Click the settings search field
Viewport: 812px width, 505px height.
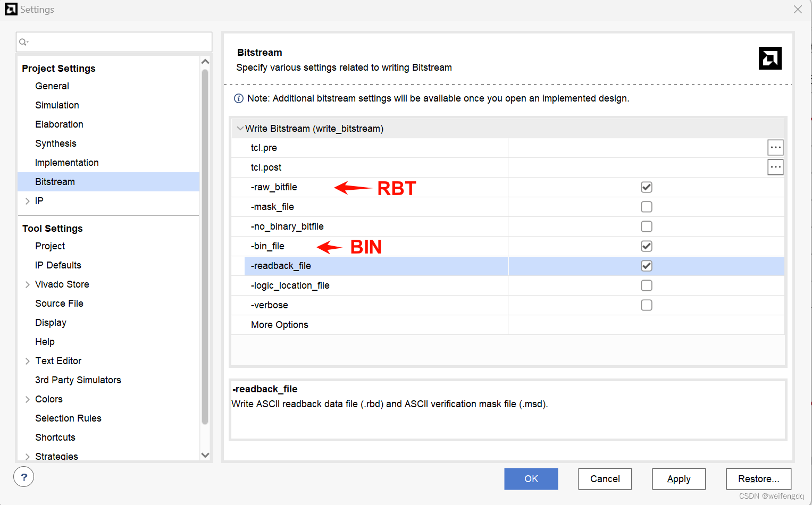pos(114,42)
